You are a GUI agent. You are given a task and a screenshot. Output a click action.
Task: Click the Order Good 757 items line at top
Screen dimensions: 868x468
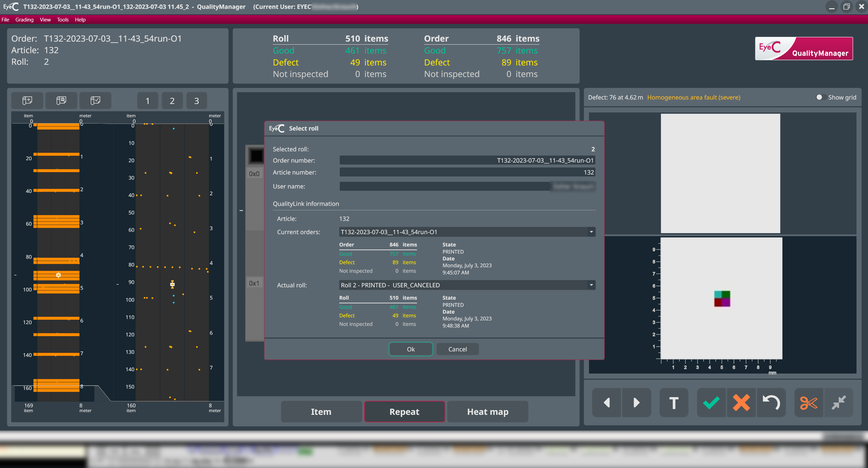481,50
